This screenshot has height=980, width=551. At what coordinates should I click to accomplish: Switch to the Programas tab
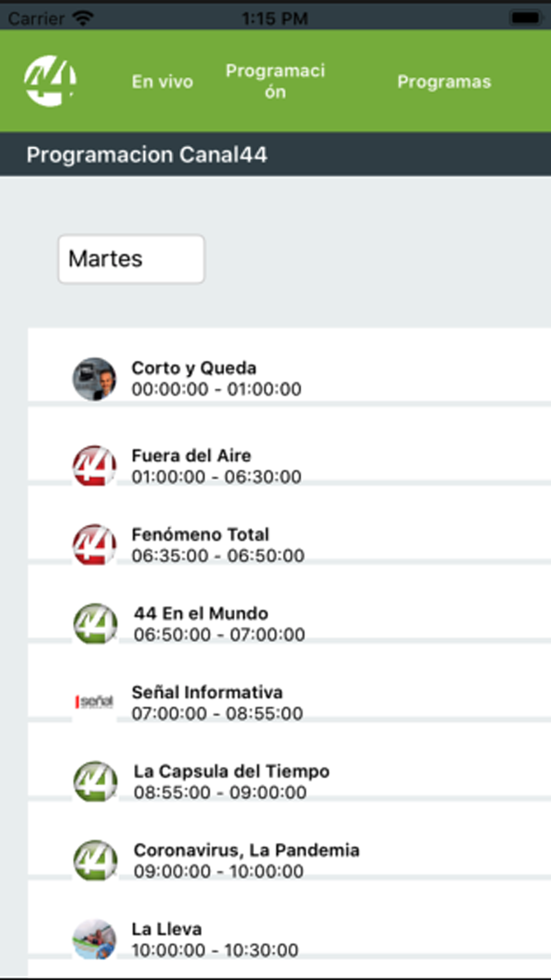pos(444,82)
